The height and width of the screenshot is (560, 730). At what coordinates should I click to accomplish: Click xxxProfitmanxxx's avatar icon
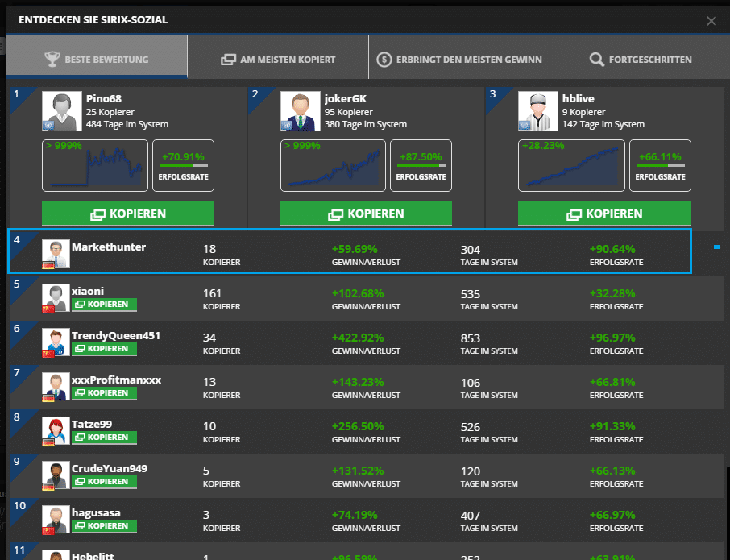click(x=56, y=386)
